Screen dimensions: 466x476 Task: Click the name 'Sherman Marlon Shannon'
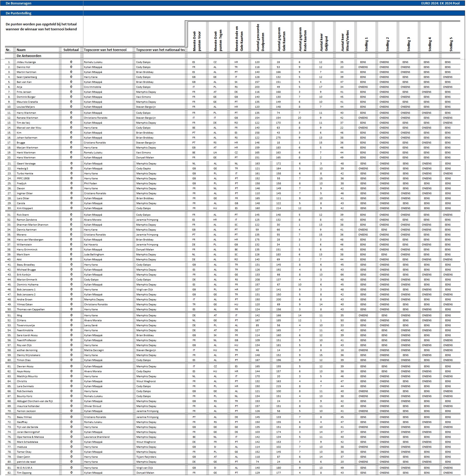pos(32,225)
